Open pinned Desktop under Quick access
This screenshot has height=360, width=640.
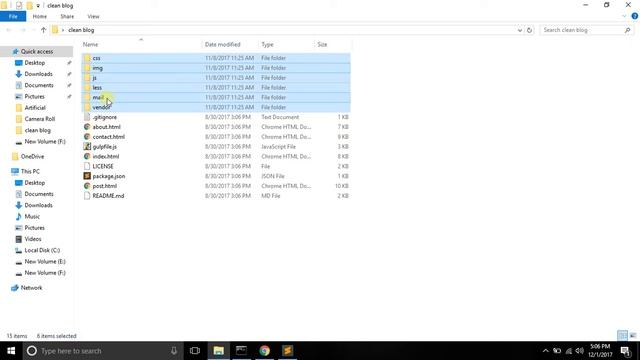coord(35,63)
